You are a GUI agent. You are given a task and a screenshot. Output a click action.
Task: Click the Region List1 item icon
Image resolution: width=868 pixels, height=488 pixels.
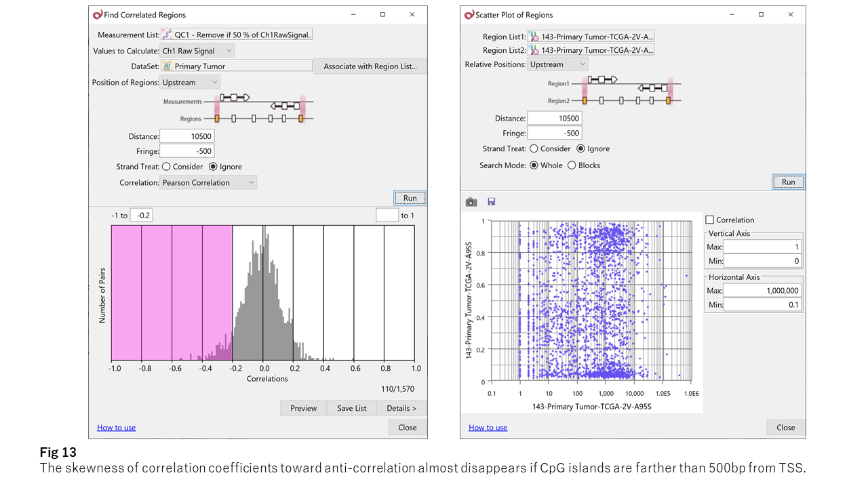point(534,37)
